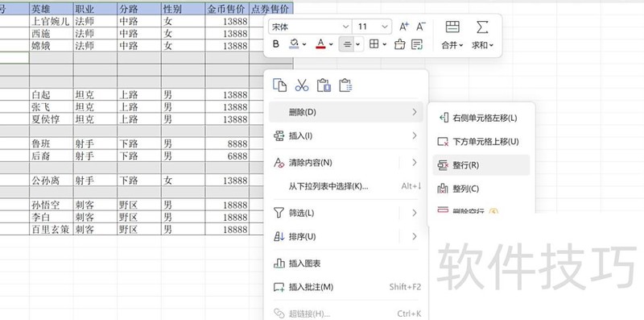The height and width of the screenshot is (320, 644).
Task: Choose 插入图表 menu entry
Action: click(x=346, y=264)
